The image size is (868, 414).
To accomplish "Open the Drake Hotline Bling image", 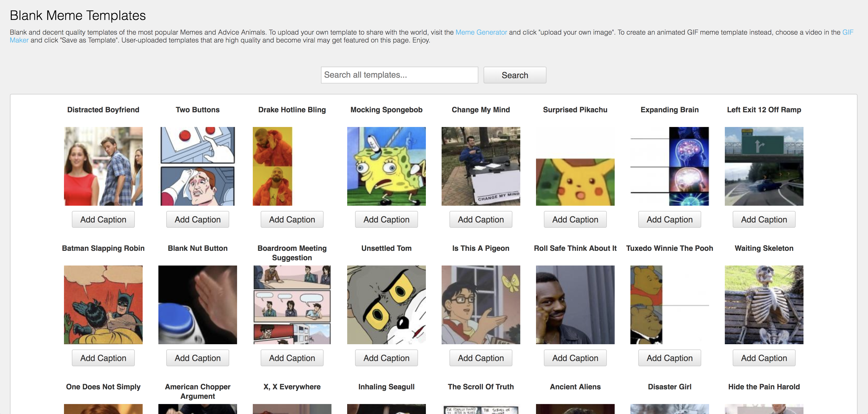I will point(272,166).
